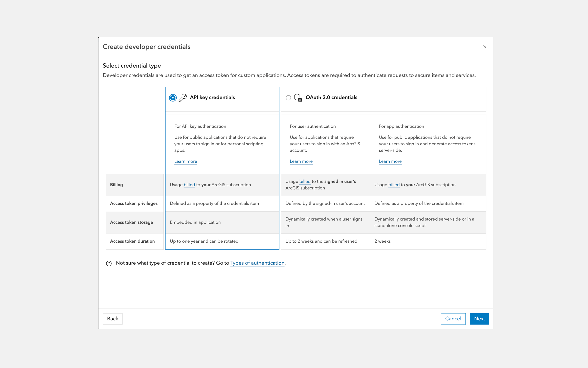Click the Next button
Screen dimensions: 588x368
[x=479, y=319]
